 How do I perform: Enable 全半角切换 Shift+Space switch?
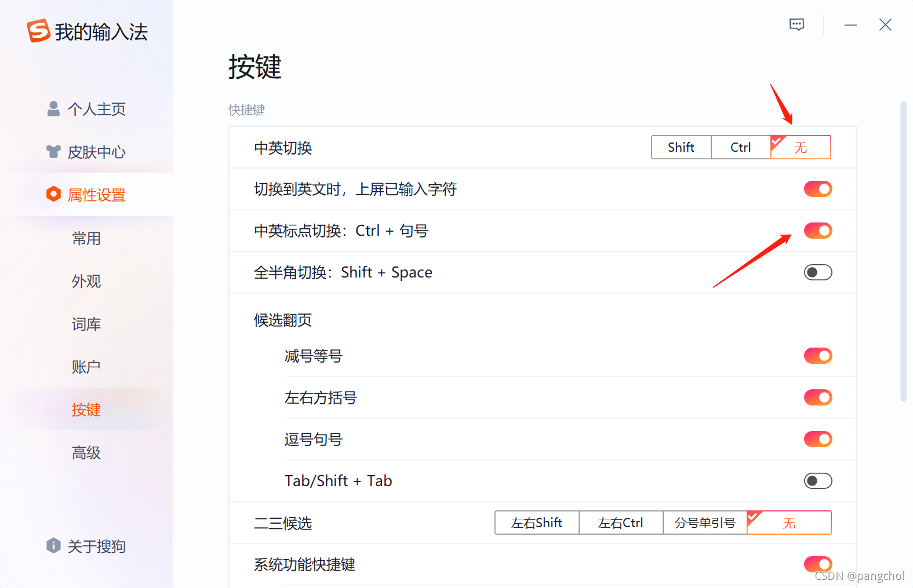pyautogui.click(x=818, y=272)
